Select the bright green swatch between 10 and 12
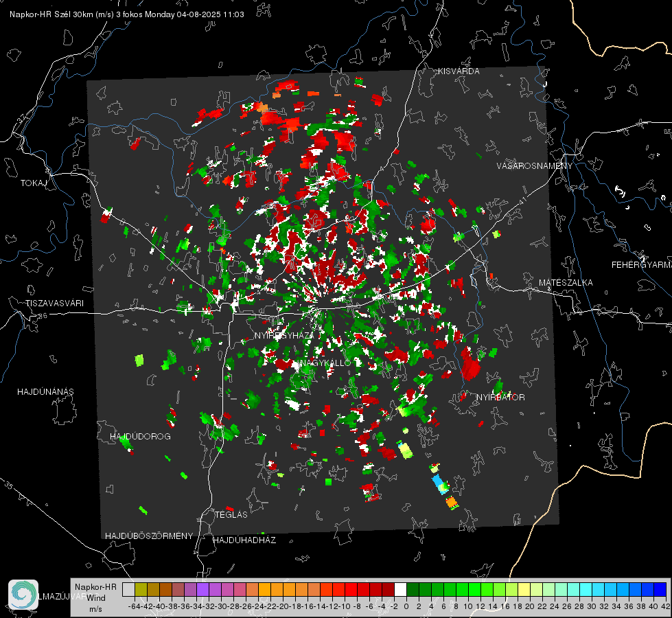This screenshot has height=618, width=672. 474,590
